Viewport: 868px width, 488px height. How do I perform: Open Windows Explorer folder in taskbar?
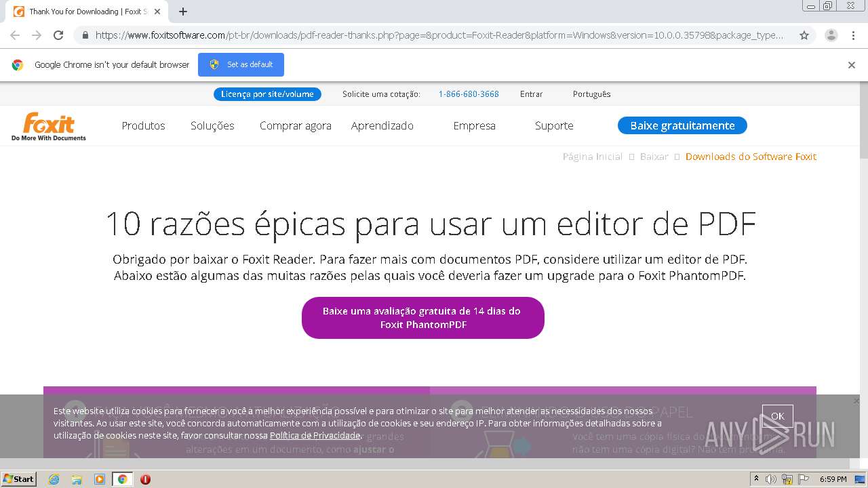(x=77, y=479)
